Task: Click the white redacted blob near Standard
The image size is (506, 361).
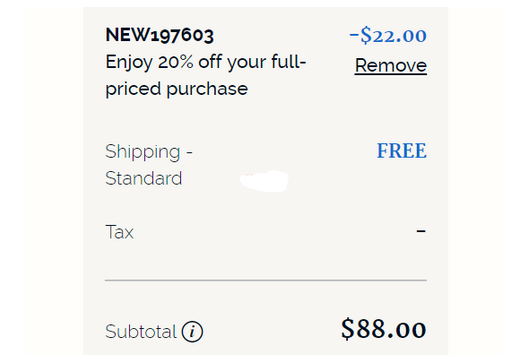Action: pos(264,181)
